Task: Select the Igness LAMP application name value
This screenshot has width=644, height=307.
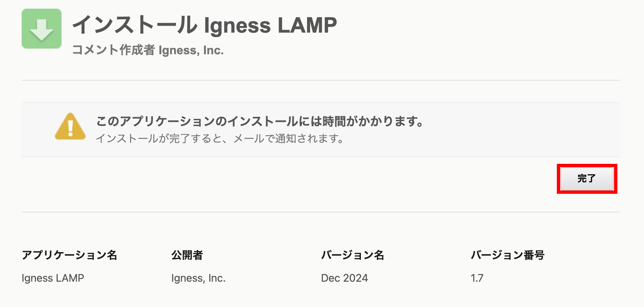Action: click(53, 278)
